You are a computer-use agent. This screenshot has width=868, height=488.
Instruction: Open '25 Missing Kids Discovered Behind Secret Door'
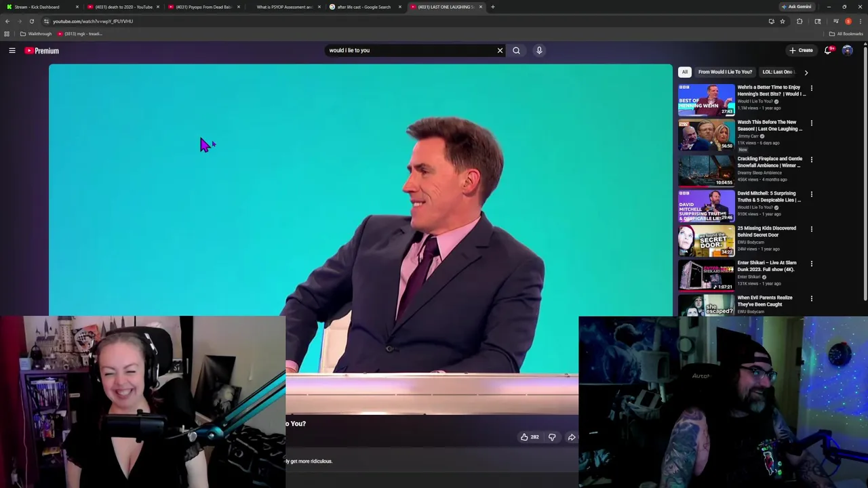pos(767,231)
